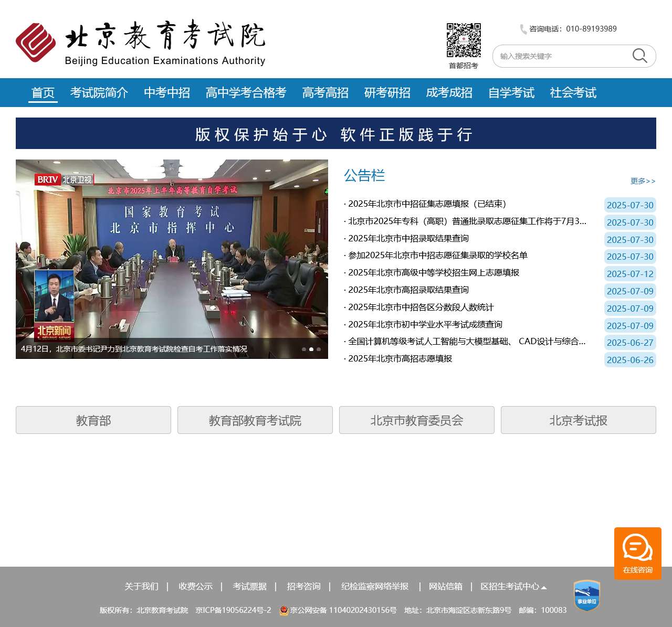
Task: Click the 北京考试报 link button
Action: [578, 420]
